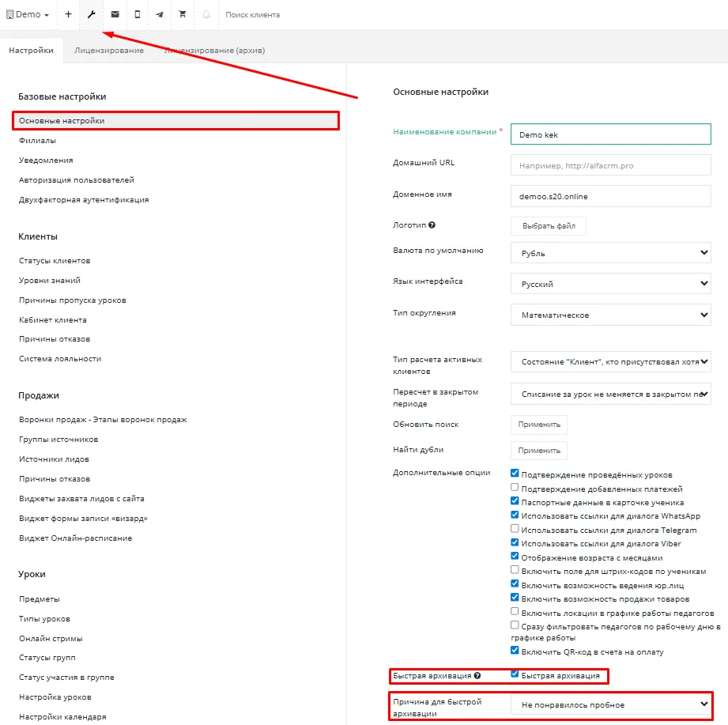Open Статусы групп section
The width and height of the screenshot is (728, 725).
[x=47, y=658]
